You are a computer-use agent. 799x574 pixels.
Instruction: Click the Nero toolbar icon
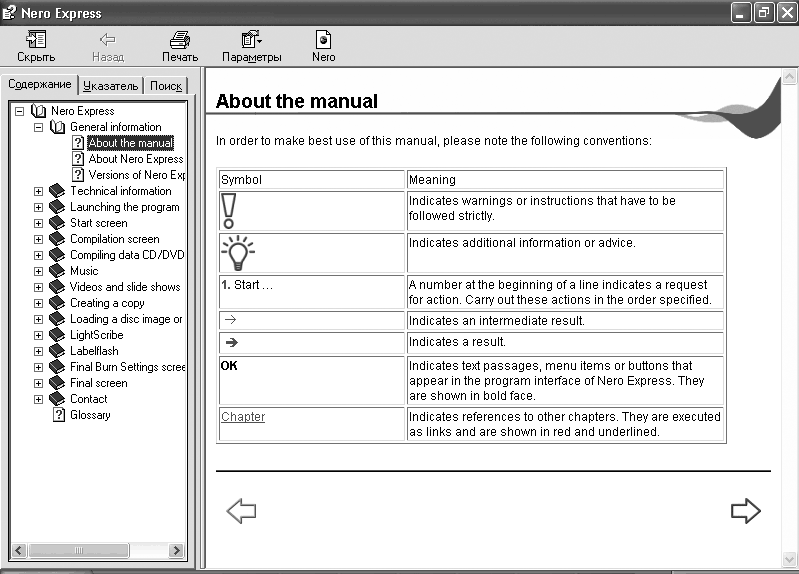point(323,46)
